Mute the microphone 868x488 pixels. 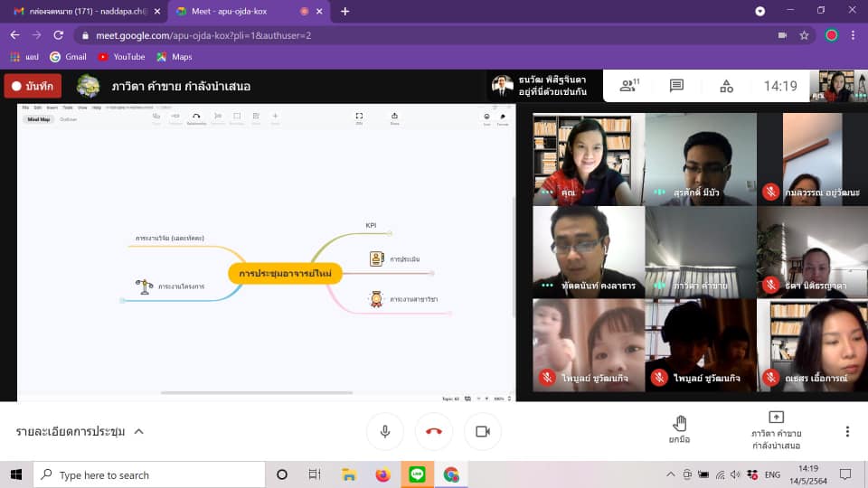pos(385,431)
